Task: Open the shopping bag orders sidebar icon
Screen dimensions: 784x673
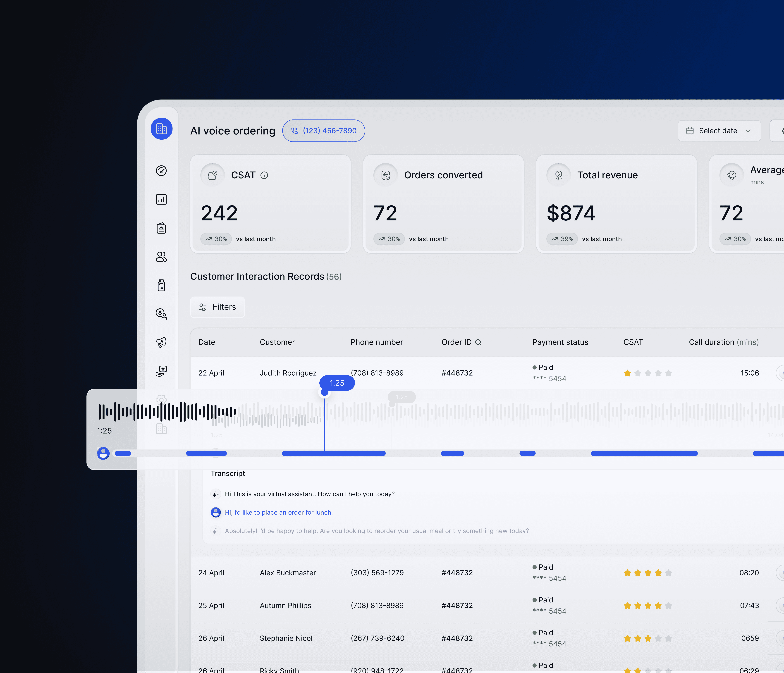Action: pos(161,228)
